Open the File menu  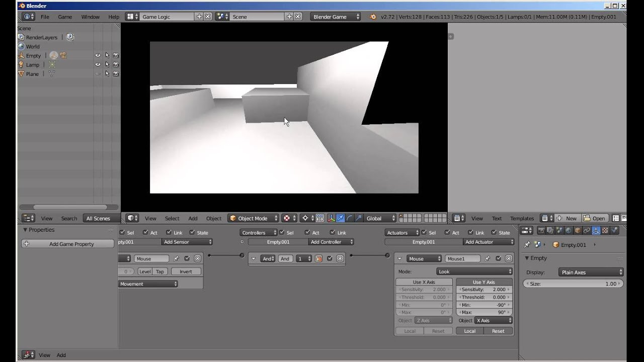[x=45, y=17]
